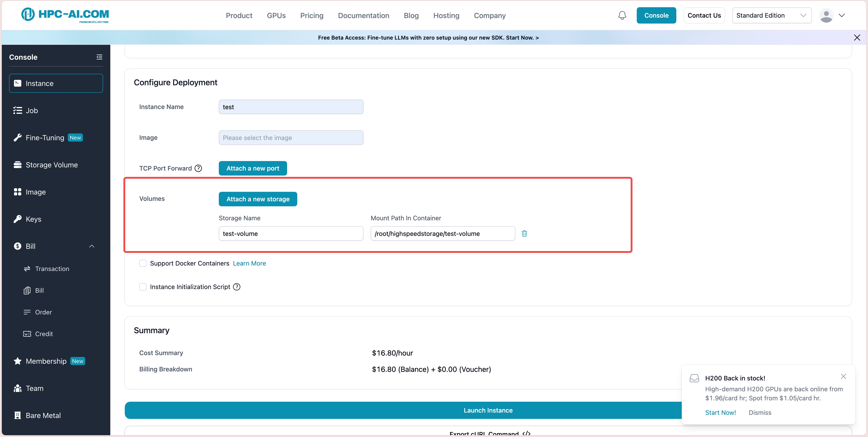Enable Instance Initialization Script checkbox
The height and width of the screenshot is (437, 868).
tap(143, 287)
